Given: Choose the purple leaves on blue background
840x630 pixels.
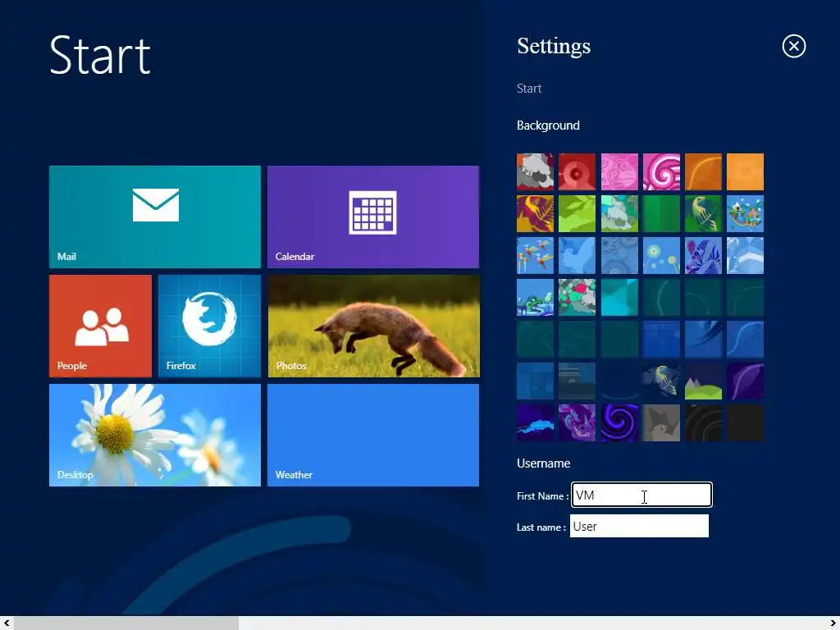Looking at the screenshot, I should [x=703, y=256].
